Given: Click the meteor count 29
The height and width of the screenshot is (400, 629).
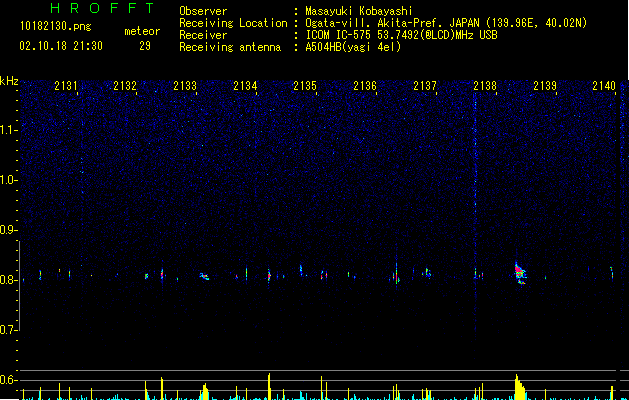Looking at the screenshot, I should 145,46.
